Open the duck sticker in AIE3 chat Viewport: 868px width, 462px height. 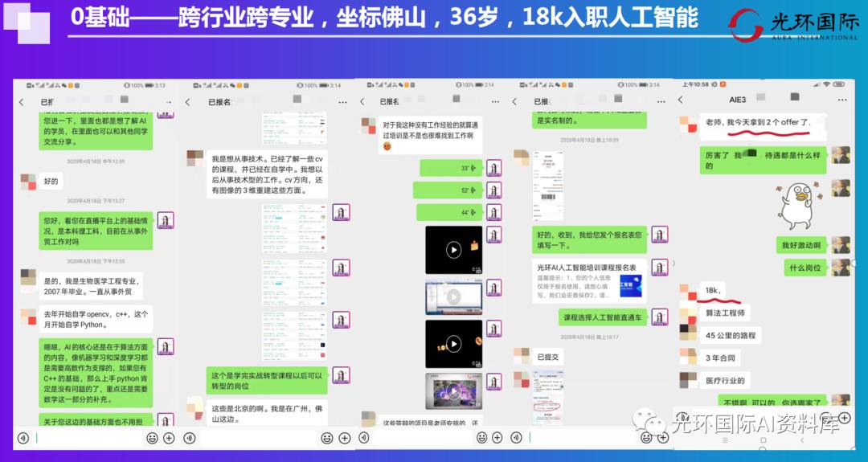[797, 206]
